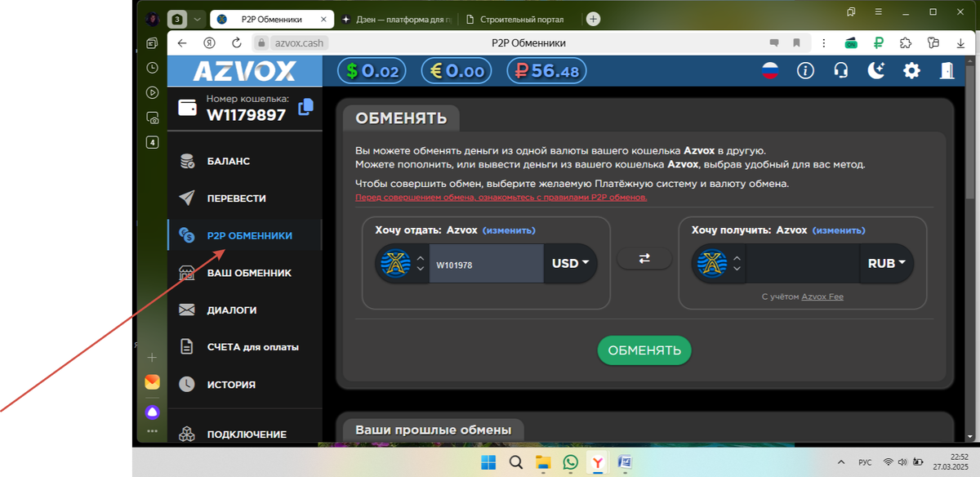Swap currencies with the arrows button
Image resolution: width=980 pixels, height=477 pixels.
pos(644,258)
